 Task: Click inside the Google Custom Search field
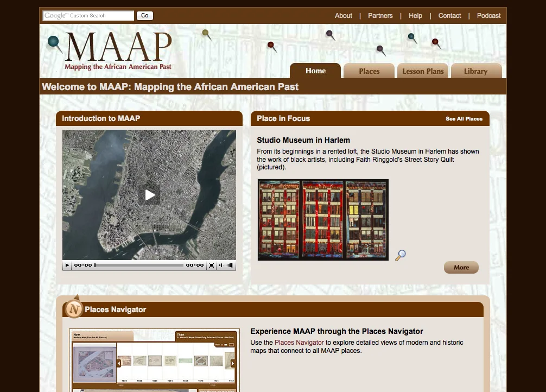88,16
